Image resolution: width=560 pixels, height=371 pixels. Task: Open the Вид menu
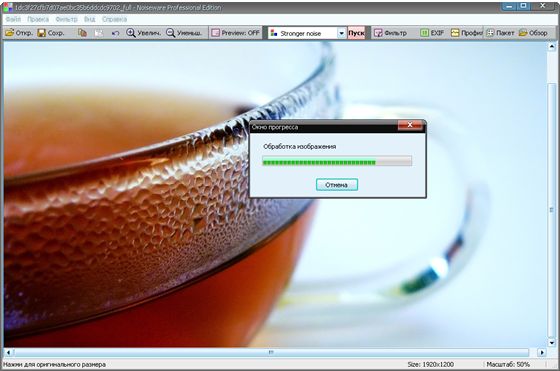click(x=90, y=19)
